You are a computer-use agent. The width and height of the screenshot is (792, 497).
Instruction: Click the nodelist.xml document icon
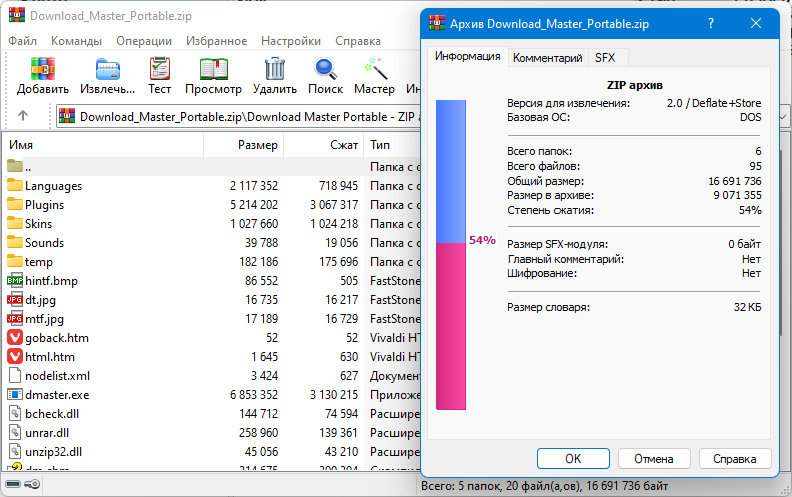click(x=15, y=376)
